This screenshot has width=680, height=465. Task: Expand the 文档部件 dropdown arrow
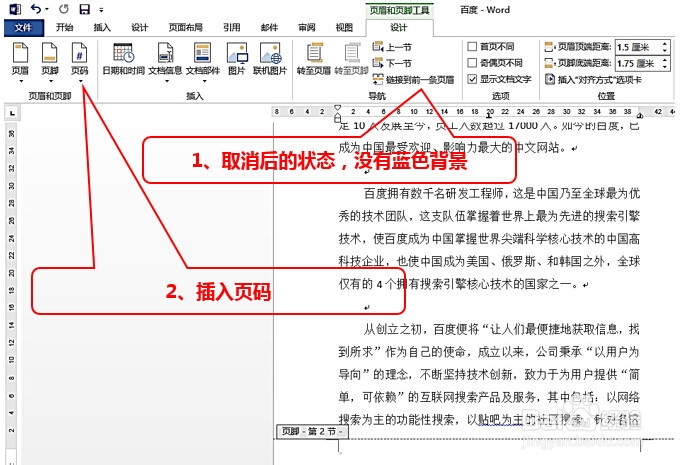click(x=204, y=81)
